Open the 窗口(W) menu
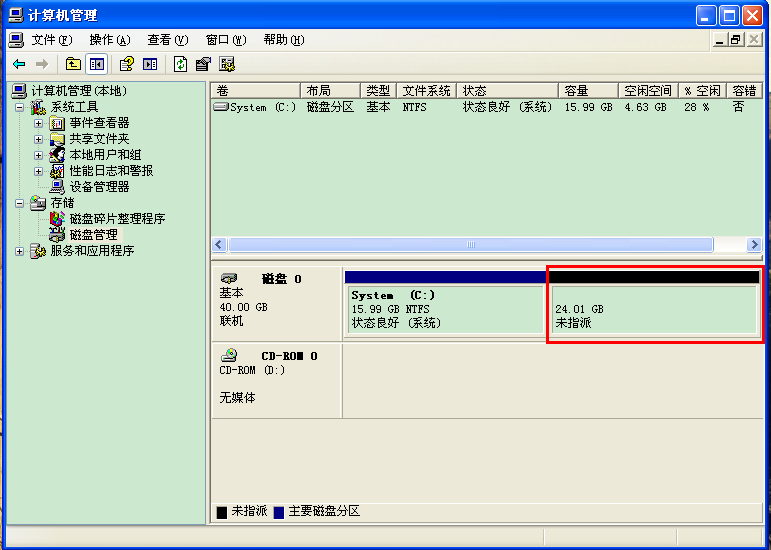The height and width of the screenshot is (550, 771). click(226, 40)
